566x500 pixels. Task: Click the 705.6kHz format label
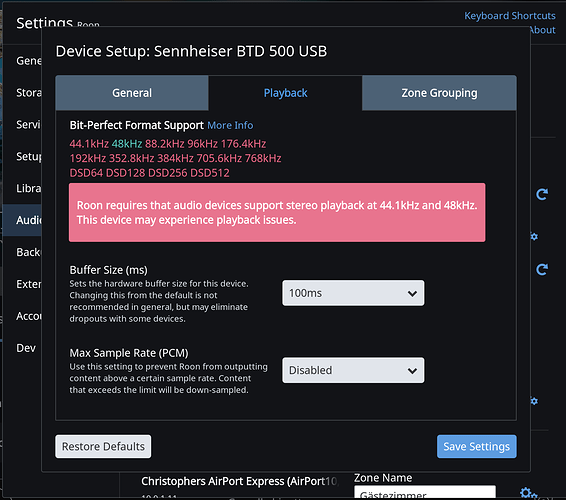(219, 158)
